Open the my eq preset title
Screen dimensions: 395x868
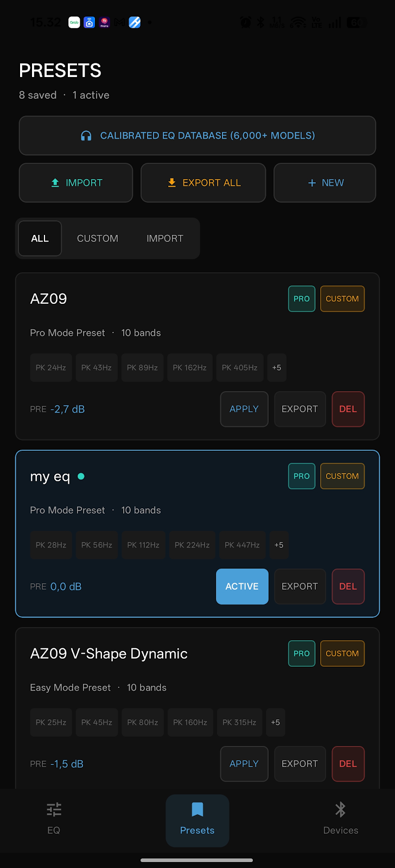coord(50,477)
